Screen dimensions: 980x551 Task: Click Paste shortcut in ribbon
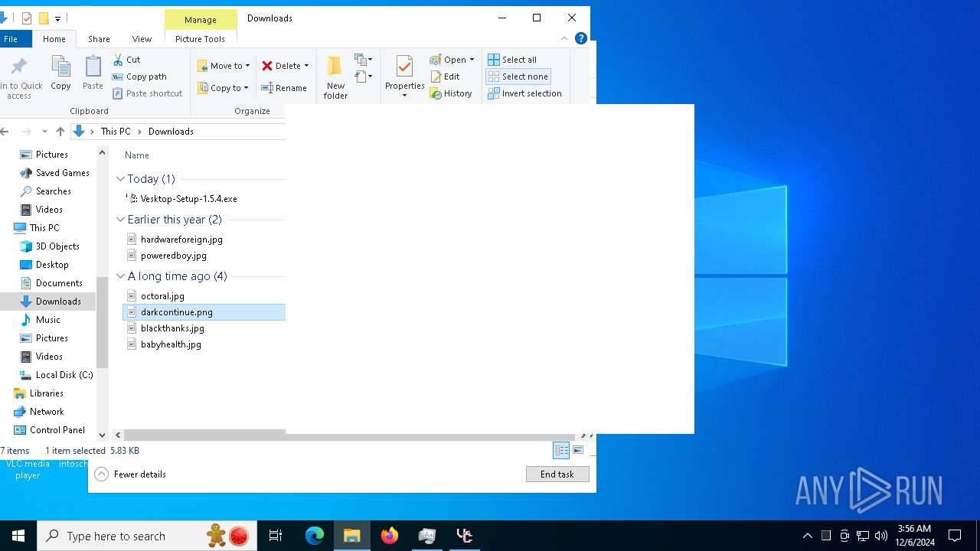(147, 93)
